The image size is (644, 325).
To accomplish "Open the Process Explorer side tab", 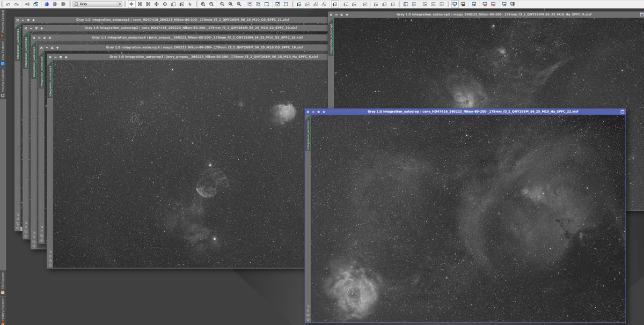I will [2, 83].
